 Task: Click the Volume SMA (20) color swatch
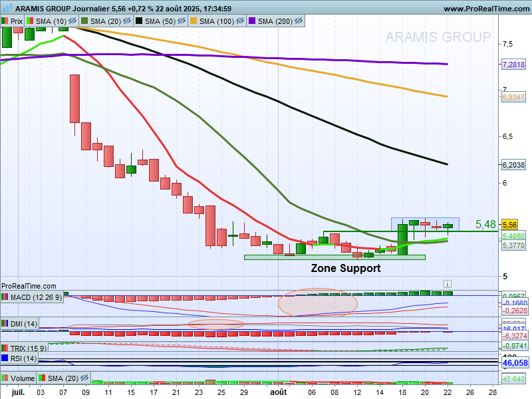pos(42,378)
